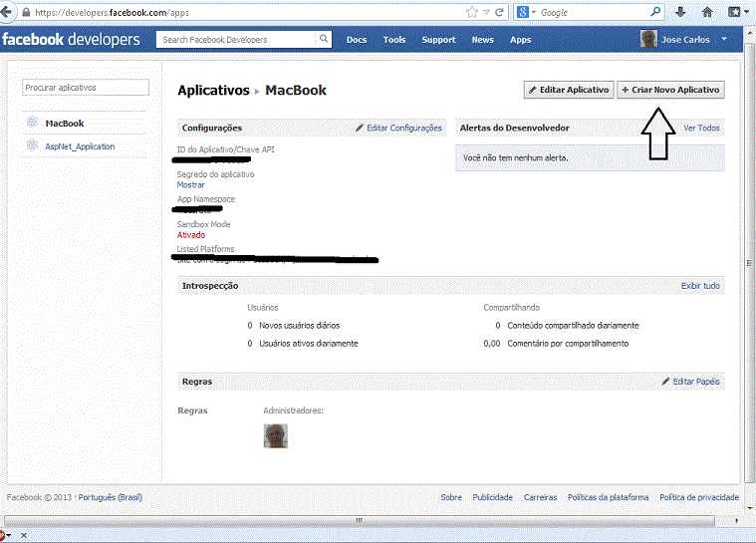Click the padlock icon in the address bar
This screenshot has width=756, height=543.
coord(26,13)
